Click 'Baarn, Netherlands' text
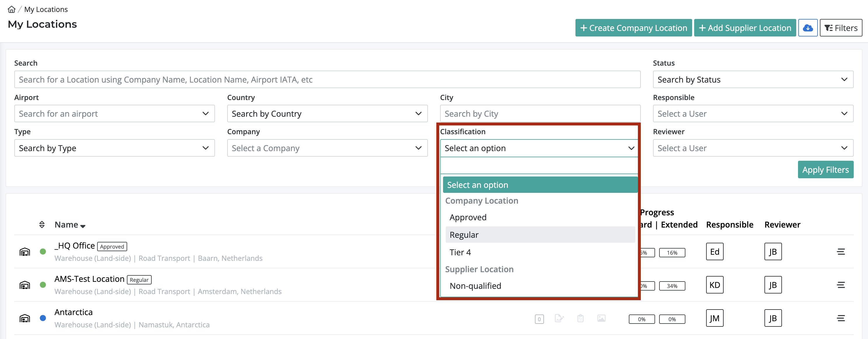Viewport: 868px width, 339px height. tap(230, 258)
